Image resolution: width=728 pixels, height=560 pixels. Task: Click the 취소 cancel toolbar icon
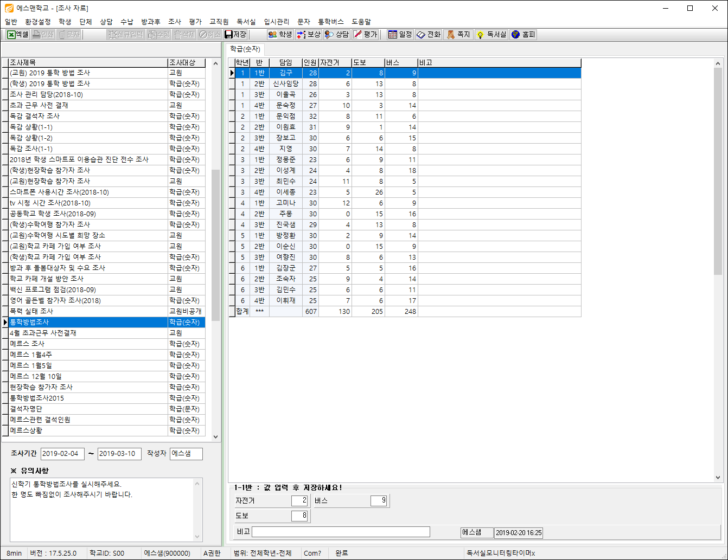pos(210,35)
